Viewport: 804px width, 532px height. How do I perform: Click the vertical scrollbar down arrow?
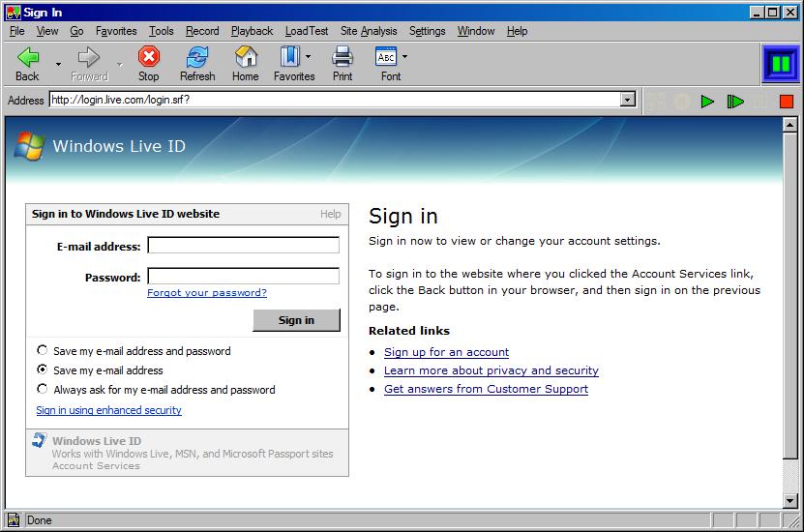[x=789, y=500]
